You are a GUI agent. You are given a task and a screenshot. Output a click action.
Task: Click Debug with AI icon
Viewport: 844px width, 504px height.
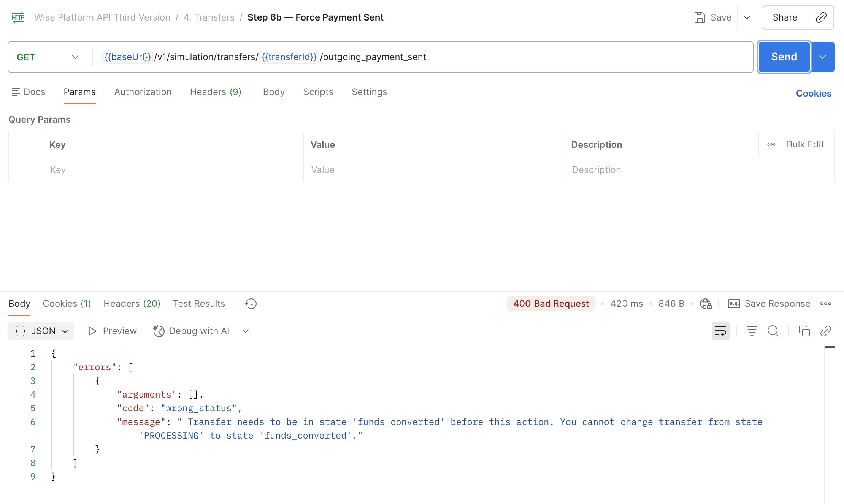tap(159, 331)
